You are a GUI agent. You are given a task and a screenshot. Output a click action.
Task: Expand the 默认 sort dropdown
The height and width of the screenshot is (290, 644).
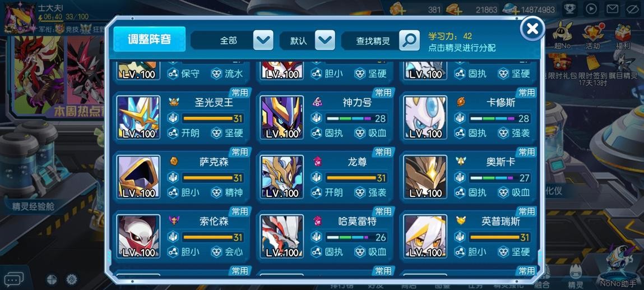pos(325,40)
